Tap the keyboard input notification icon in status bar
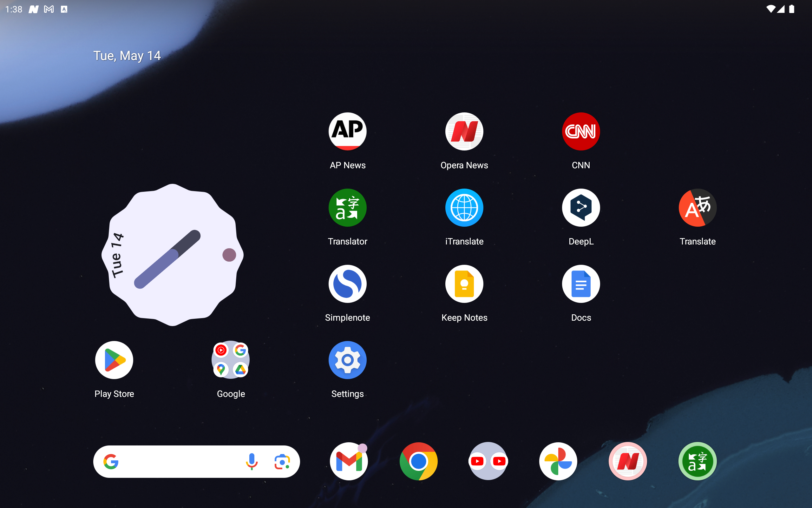Viewport: 812px width, 508px height. (64, 10)
